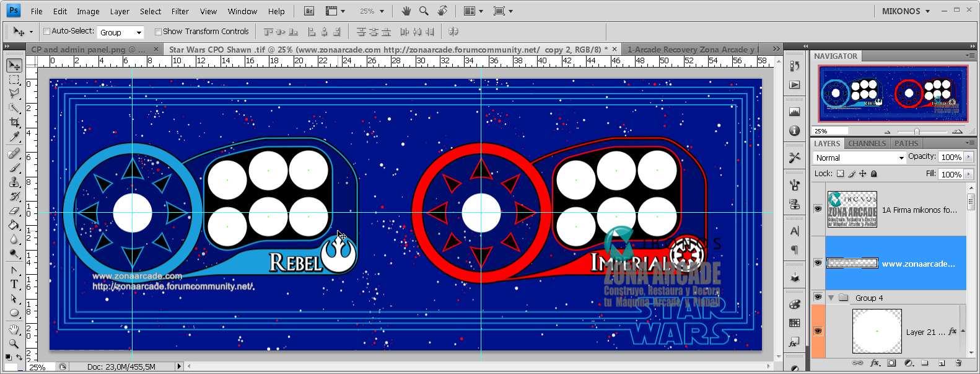Open the Swatches panel icon in the dock
This screenshot has width=980, height=374.
(795, 323)
